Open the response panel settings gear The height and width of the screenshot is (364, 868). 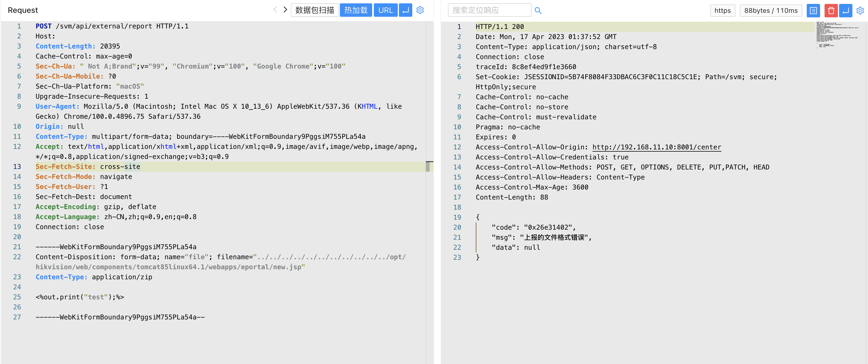pos(860,10)
